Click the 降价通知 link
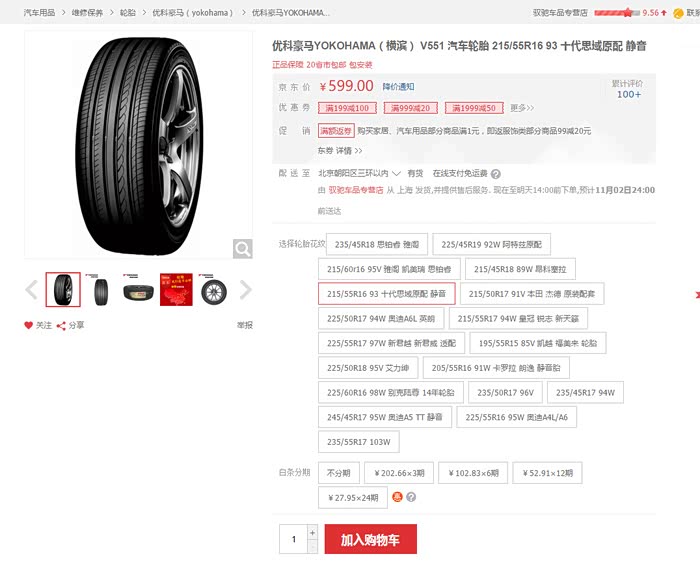This screenshot has height=567, width=700. coord(398,87)
